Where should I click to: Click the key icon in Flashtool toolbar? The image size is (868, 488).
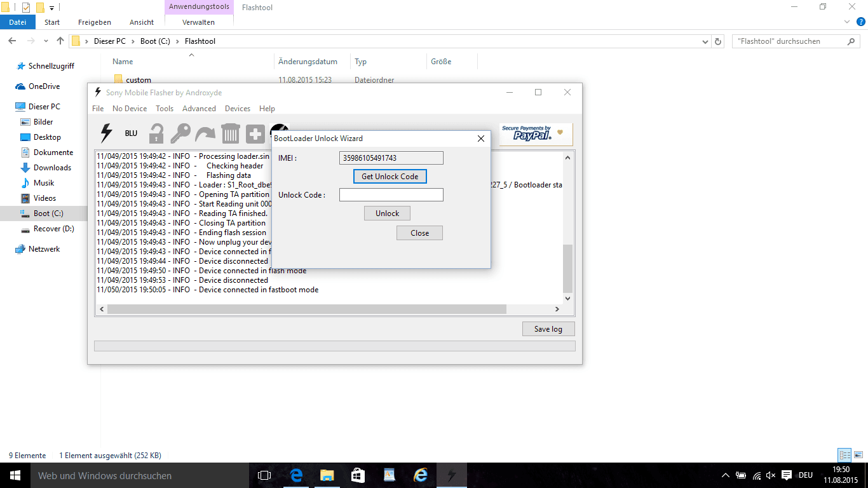(x=180, y=133)
